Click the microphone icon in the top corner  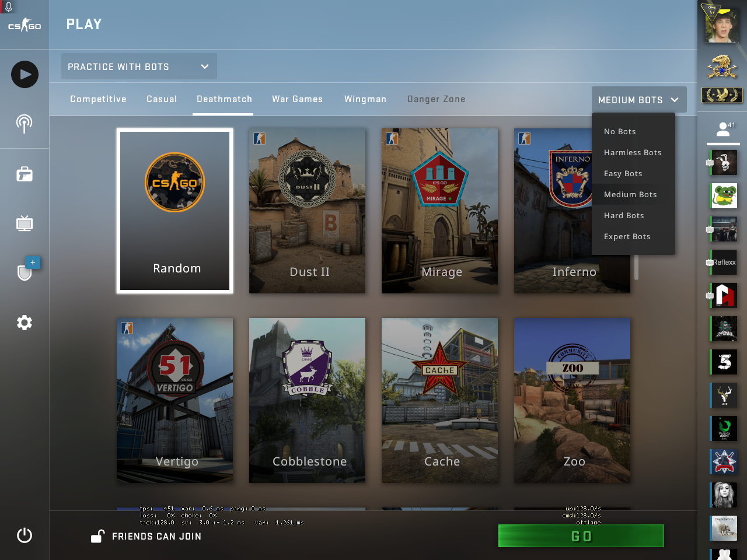pyautogui.click(x=9, y=7)
